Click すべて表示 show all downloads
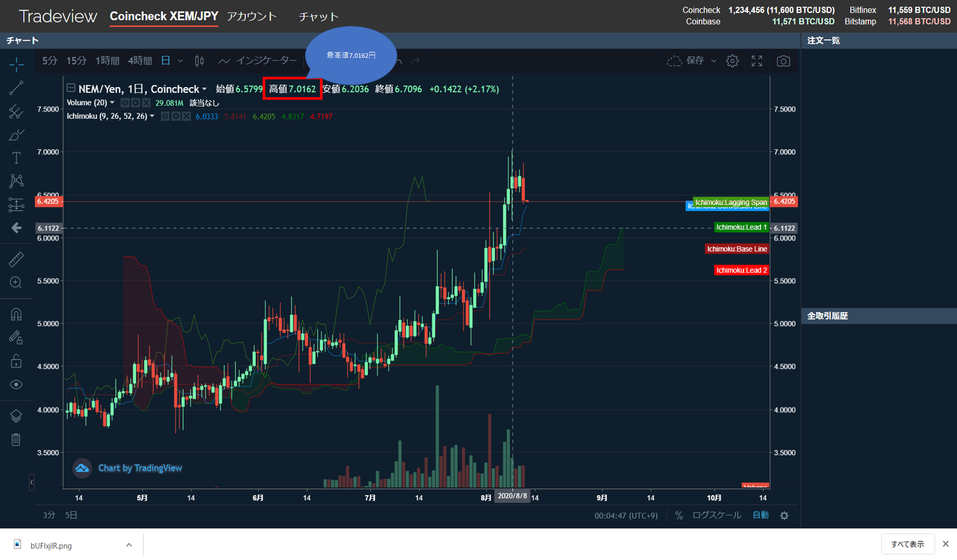This screenshot has width=957, height=560. (x=908, y=544)
